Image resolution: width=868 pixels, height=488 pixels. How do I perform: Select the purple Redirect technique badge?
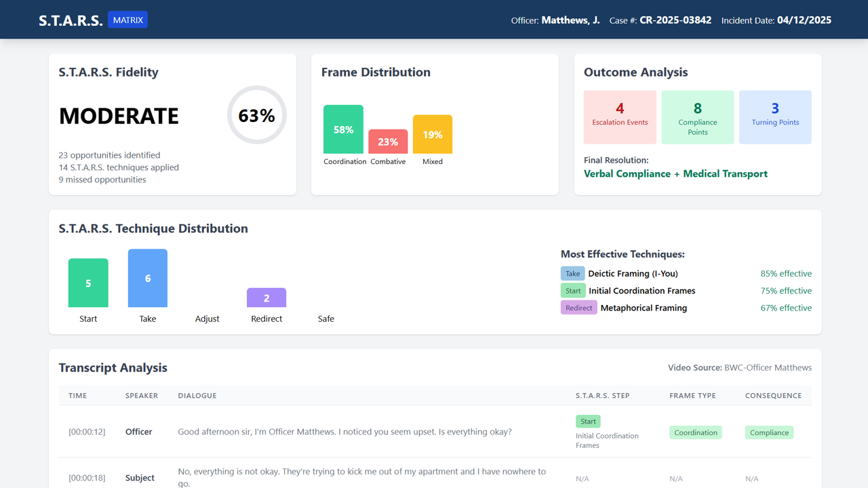578,307
